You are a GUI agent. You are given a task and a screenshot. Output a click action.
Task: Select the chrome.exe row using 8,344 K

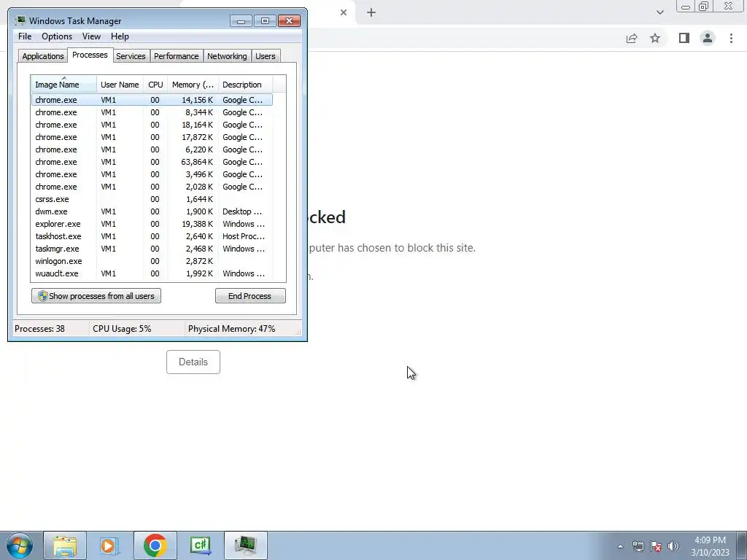coord(152,112)
